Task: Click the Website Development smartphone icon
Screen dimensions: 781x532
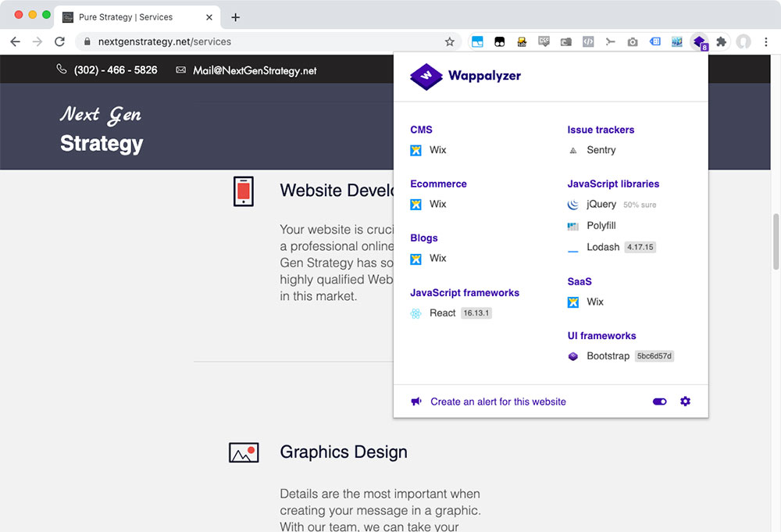Action: click(244, 191)
